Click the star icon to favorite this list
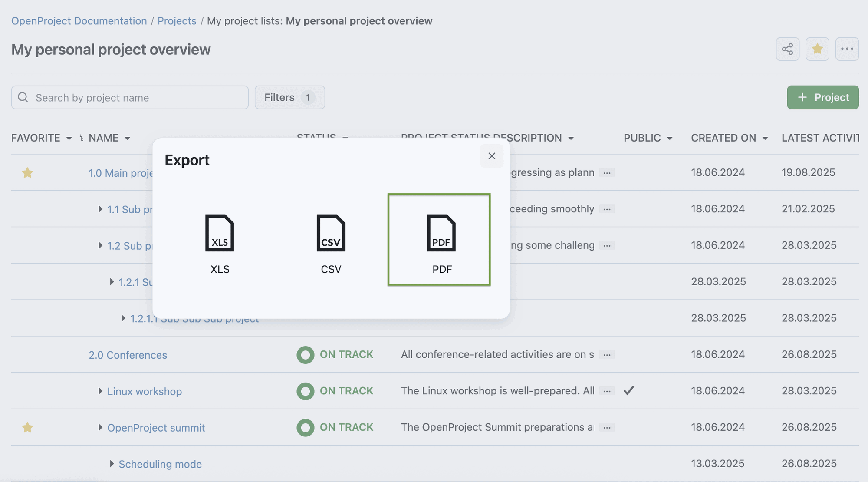868x482 pixels. 817,49
